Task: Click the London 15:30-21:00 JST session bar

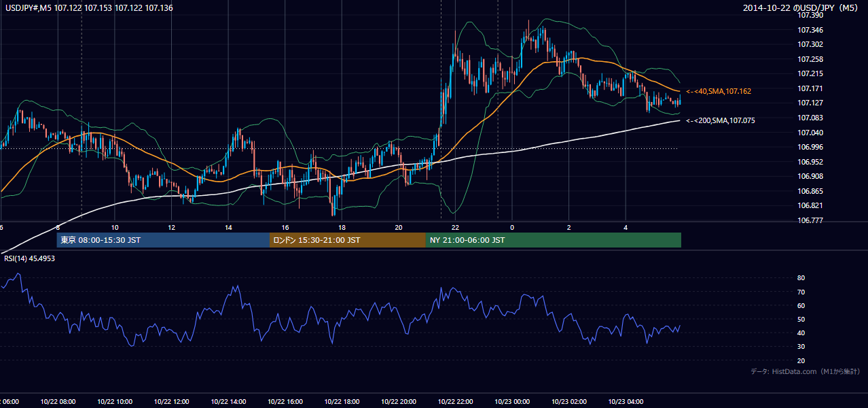Action: pyautogui.click(x=347, y=240)
